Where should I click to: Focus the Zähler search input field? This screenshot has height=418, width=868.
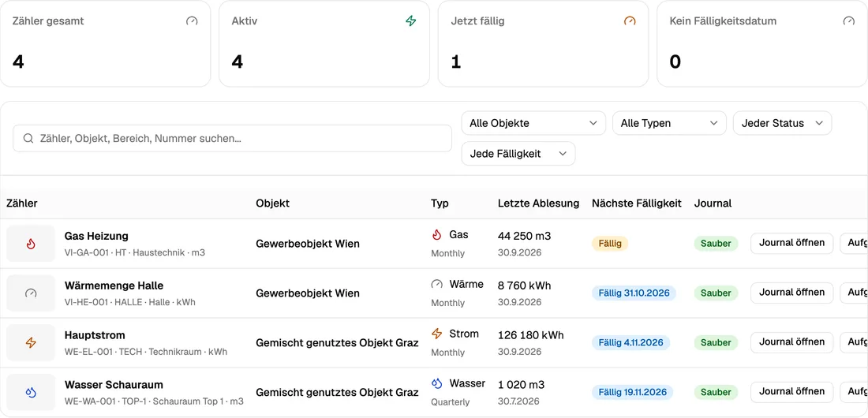233,138
